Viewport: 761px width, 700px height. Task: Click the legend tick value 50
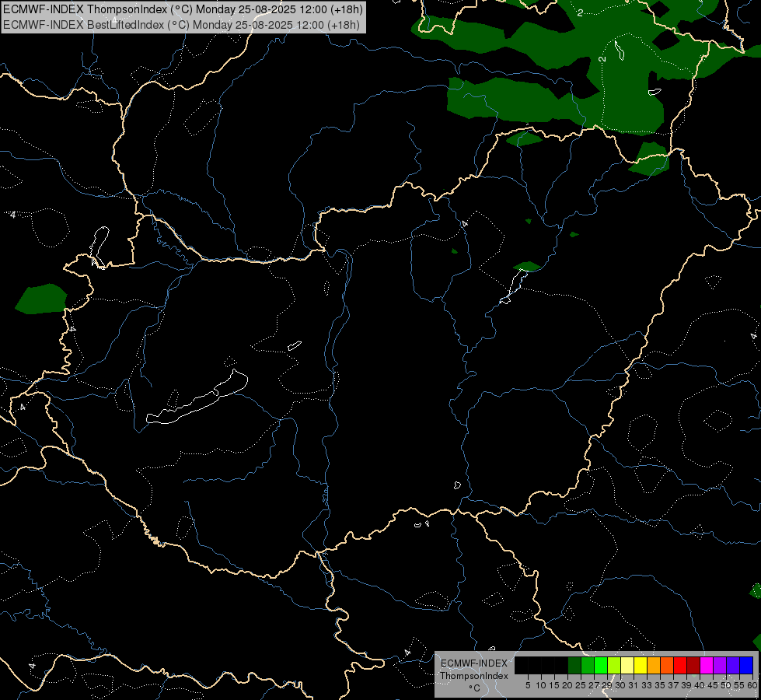726,685
